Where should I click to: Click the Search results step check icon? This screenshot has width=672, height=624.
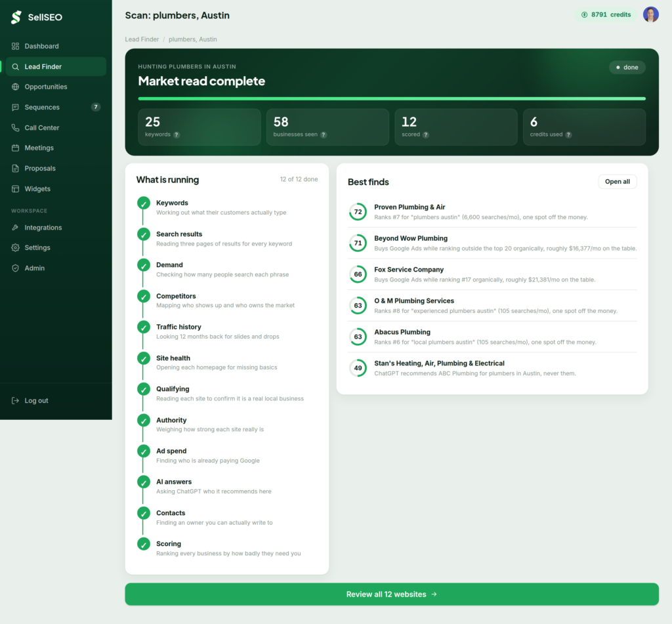[144, 234]
